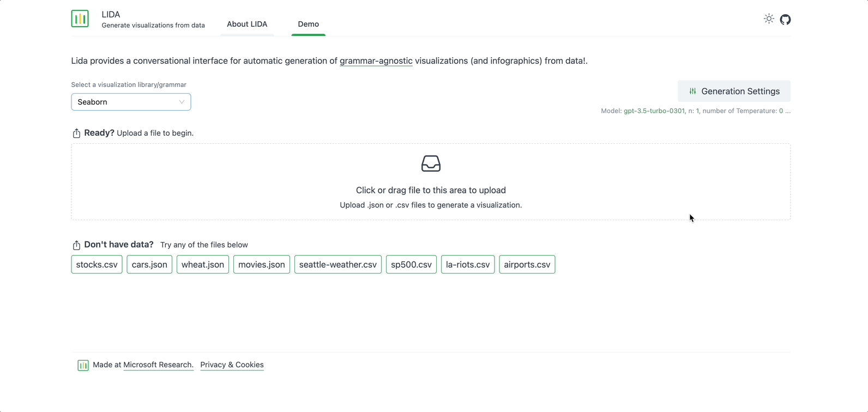Switch to the About LIDA tab
The width and height of the screenshot is (868, 412).
[x=247, y=24]
